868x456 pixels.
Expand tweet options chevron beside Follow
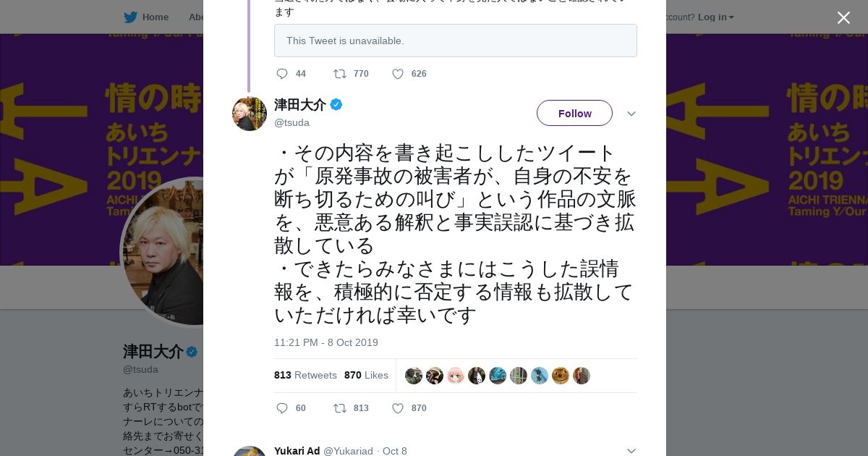click(631, 114)
